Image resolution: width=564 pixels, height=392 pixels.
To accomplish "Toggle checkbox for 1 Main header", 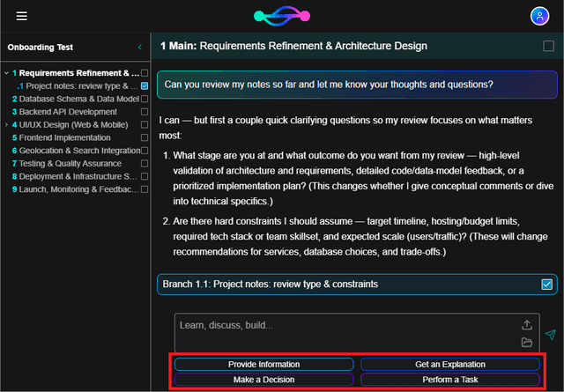I will 548,46.
